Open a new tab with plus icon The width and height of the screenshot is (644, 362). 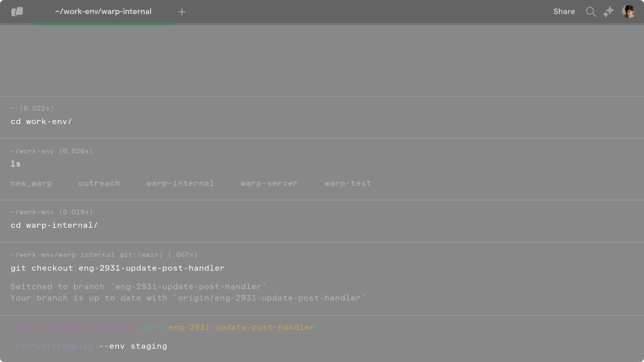(182, 12)
